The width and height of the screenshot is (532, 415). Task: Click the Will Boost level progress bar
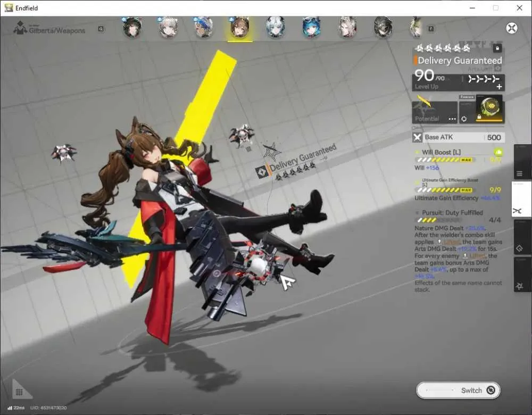(x=444, y=160)
